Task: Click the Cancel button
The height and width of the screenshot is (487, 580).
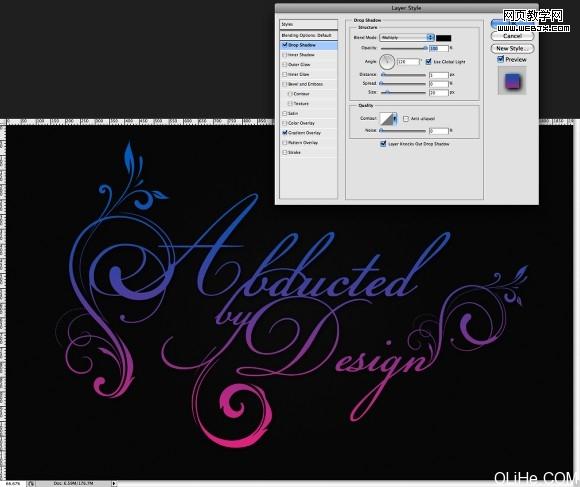Action: (x=512, y=36)
